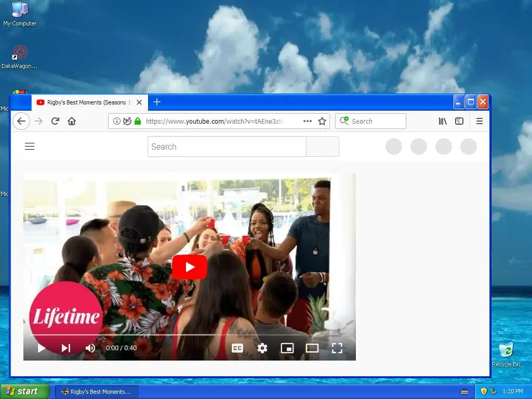Image resolution: width=532 pixels, height=399 pixels.
Task: Open the page actions three-dots menu
Action: point(308,121)
